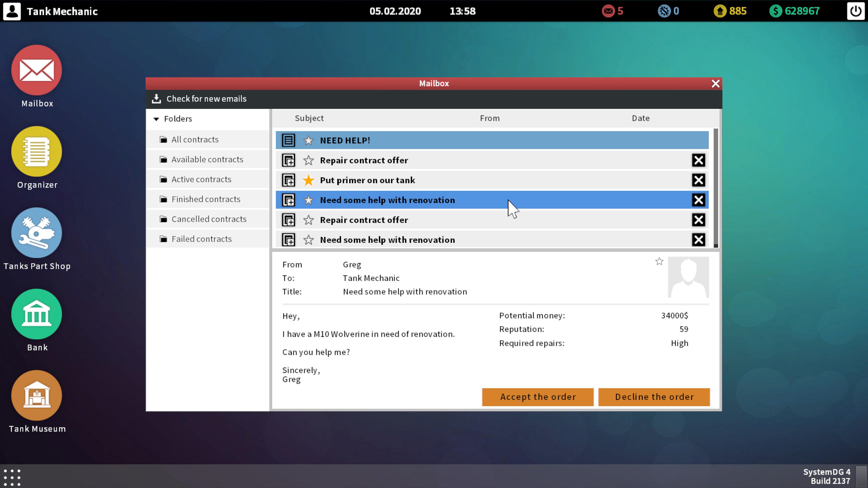The image size is (868, 488).
Task: Toggle star on Need some help with renovation
Action: [308, 200]
